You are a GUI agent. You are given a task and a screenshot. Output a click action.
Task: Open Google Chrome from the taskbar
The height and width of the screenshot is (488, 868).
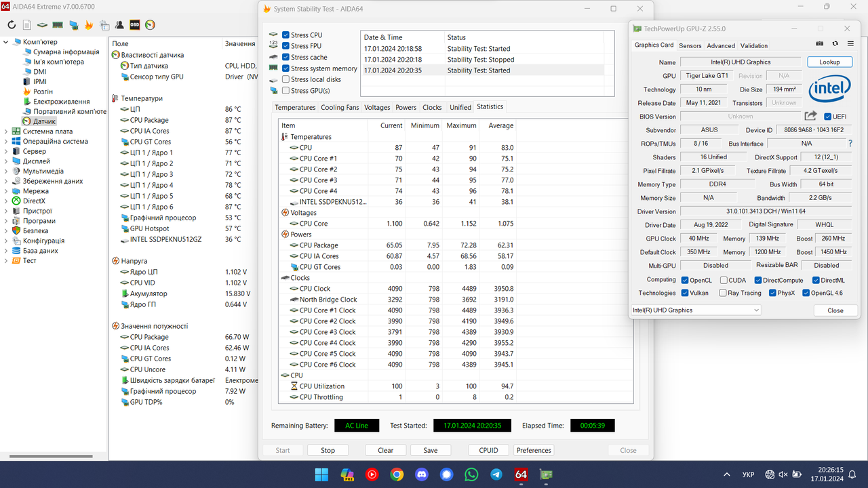[397, 474]
